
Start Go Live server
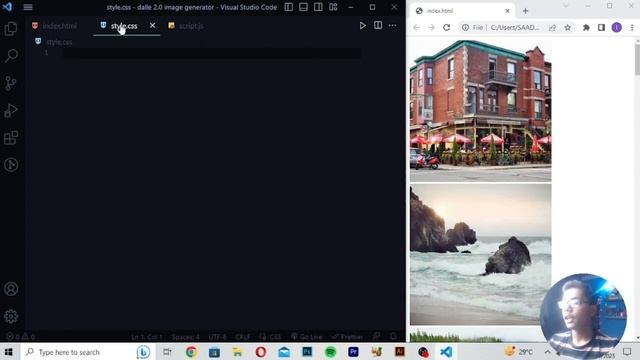[x=307, y=337]
